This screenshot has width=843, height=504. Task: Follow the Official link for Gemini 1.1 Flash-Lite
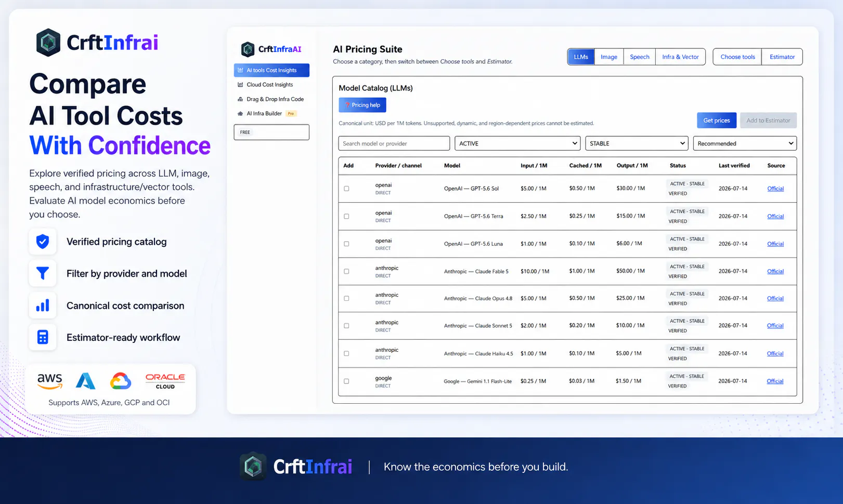coord(775,381)
